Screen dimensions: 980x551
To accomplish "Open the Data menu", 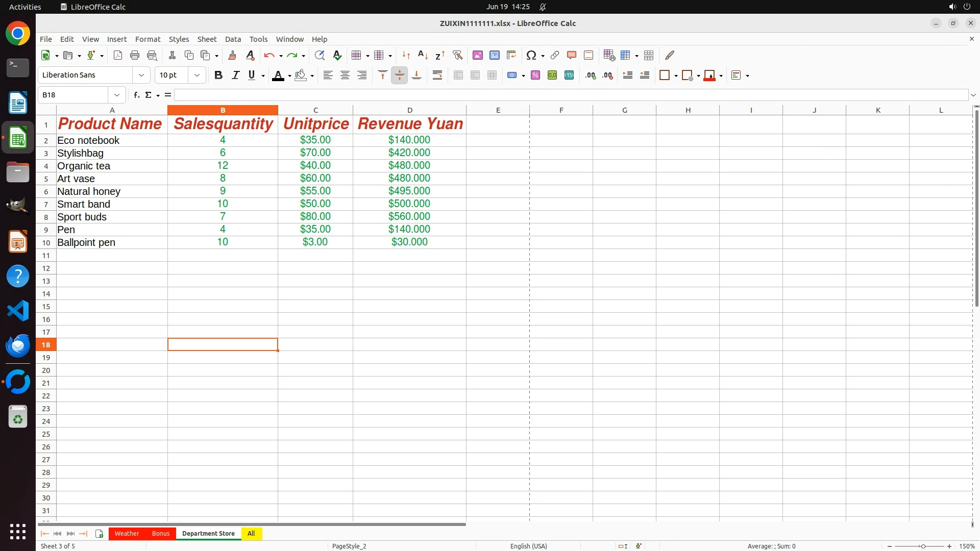I will (x=233, y=39).
